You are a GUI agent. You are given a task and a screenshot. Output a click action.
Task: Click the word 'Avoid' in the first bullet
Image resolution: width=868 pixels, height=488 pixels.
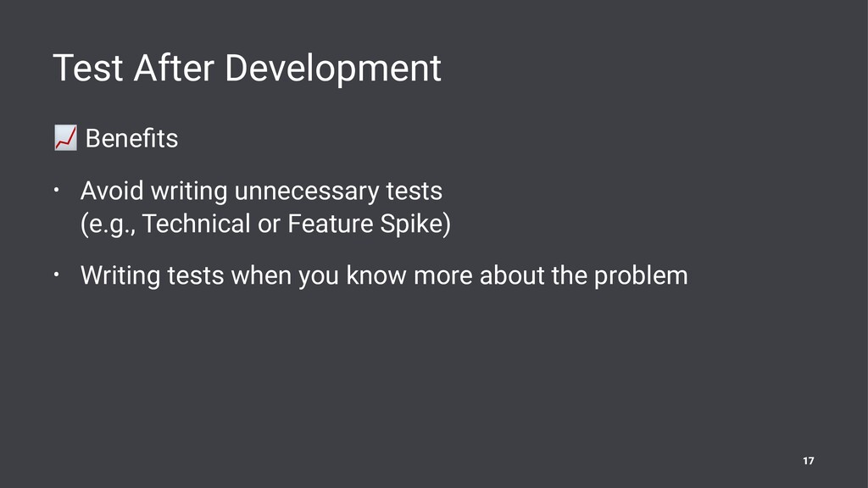112,191
